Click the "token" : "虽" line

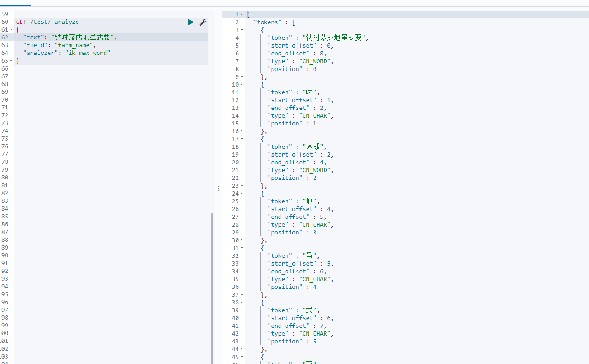tap(294, 256)
